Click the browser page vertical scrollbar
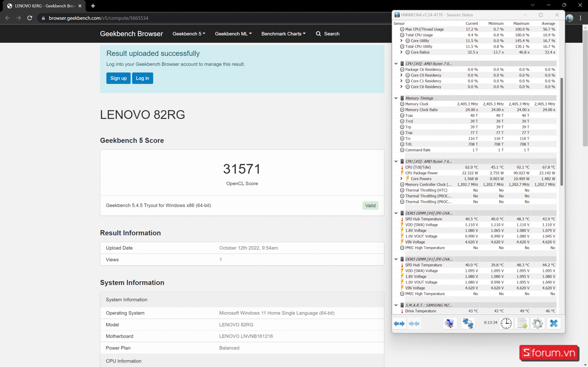Screen dimensions: 588x368 point(585,87)
